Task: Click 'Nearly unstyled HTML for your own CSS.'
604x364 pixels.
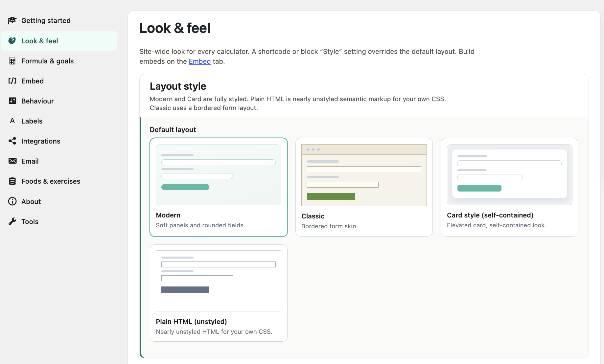Action: coord(214,332)
